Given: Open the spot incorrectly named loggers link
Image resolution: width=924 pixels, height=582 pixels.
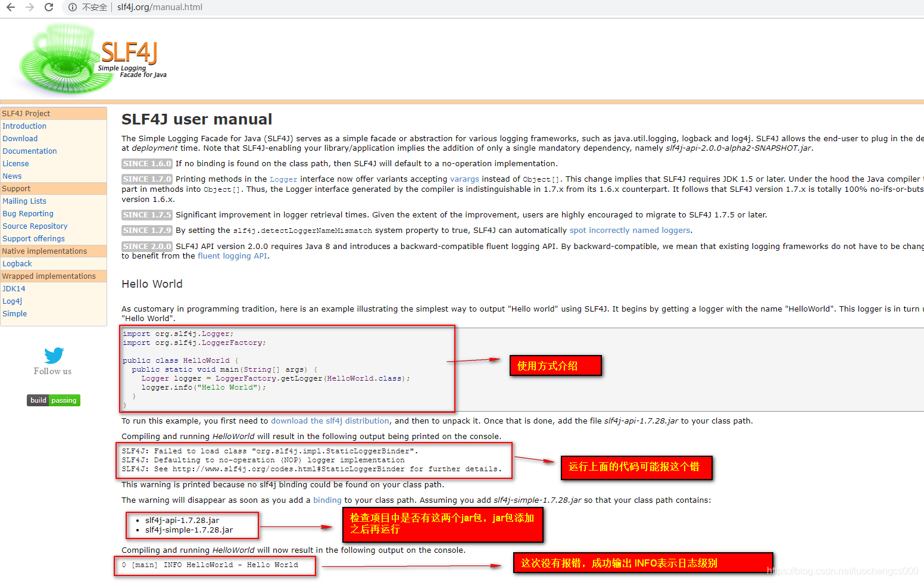Looking at the screenshot, I should pyautogui.click(x=630, y=230).
